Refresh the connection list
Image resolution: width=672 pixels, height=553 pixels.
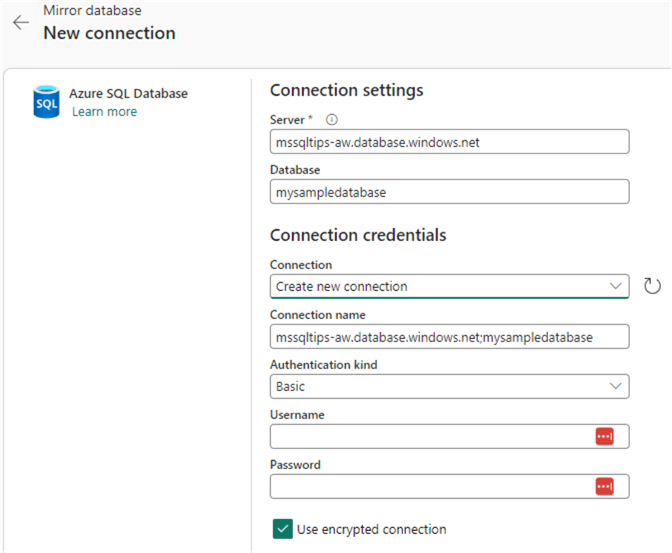click(652, 287)
